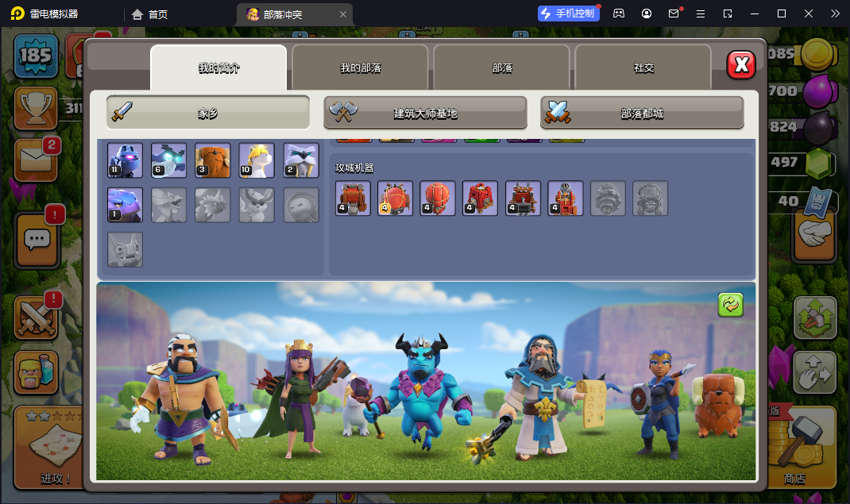850x504 pixels.
Task: Click the gold coin resource icon
Action: pos(817,55)
